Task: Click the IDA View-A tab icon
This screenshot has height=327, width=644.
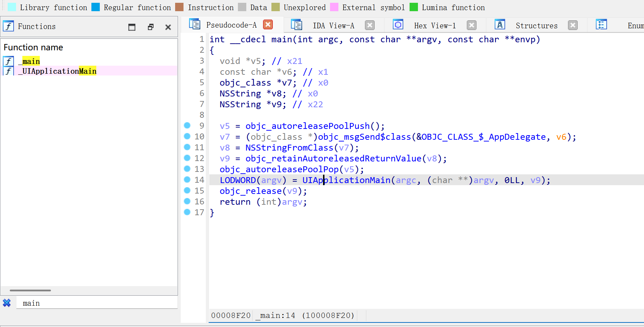Action: (297, 25)
